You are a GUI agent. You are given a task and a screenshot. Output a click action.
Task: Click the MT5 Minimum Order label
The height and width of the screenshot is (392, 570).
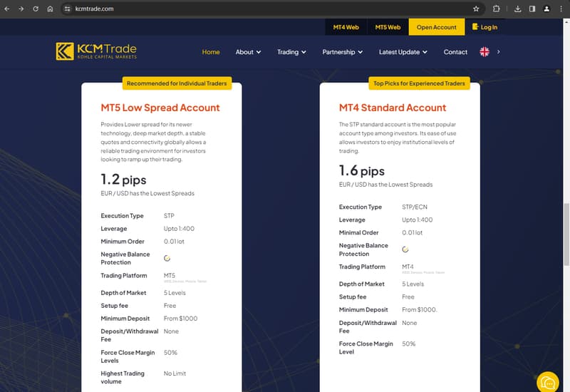tap(123, 242)
